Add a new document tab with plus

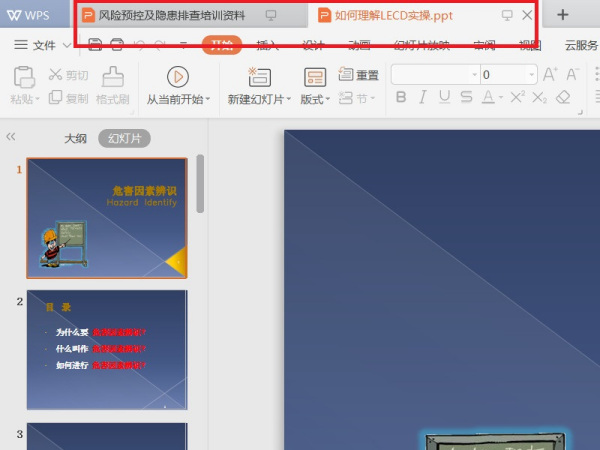pyautogui.click(x=562, y=15)
